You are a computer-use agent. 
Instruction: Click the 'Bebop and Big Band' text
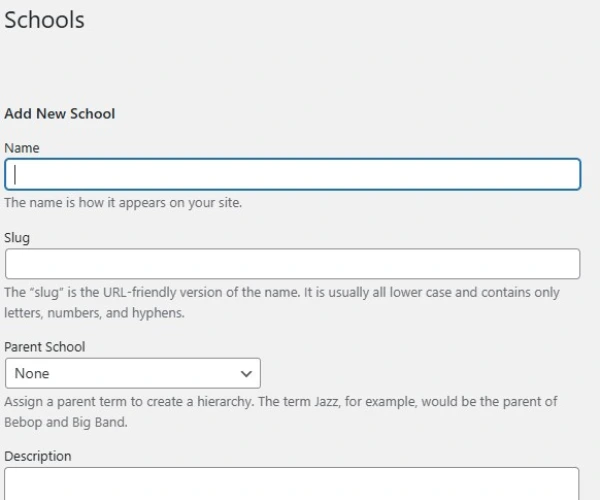coord(66,419)
